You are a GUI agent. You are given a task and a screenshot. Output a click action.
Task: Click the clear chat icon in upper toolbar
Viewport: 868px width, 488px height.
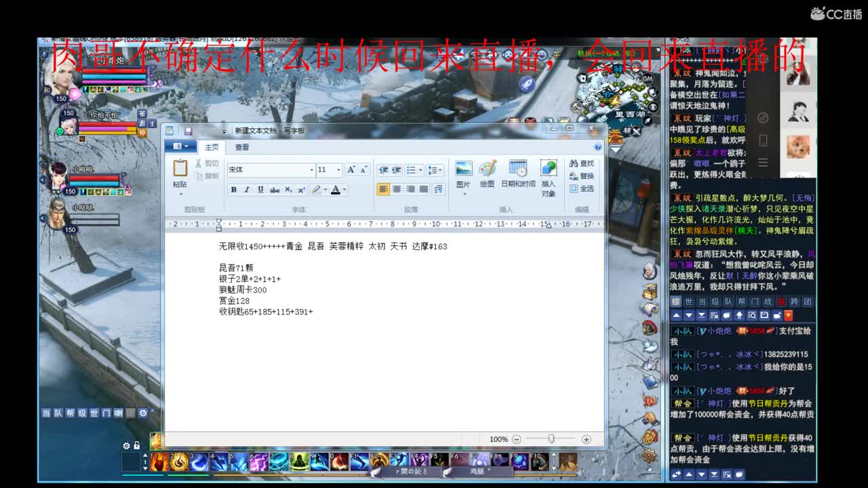[714, 315]
